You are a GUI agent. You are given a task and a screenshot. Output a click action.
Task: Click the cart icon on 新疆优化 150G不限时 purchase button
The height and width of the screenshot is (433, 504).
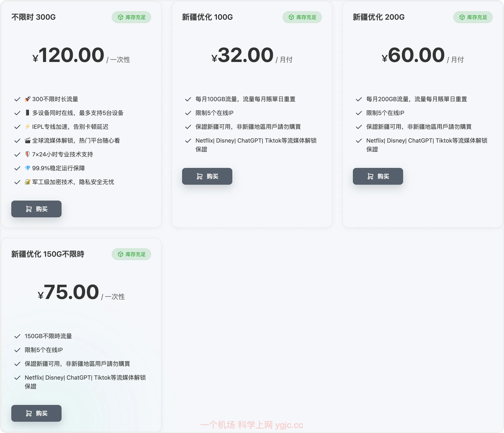pos(29,413)
